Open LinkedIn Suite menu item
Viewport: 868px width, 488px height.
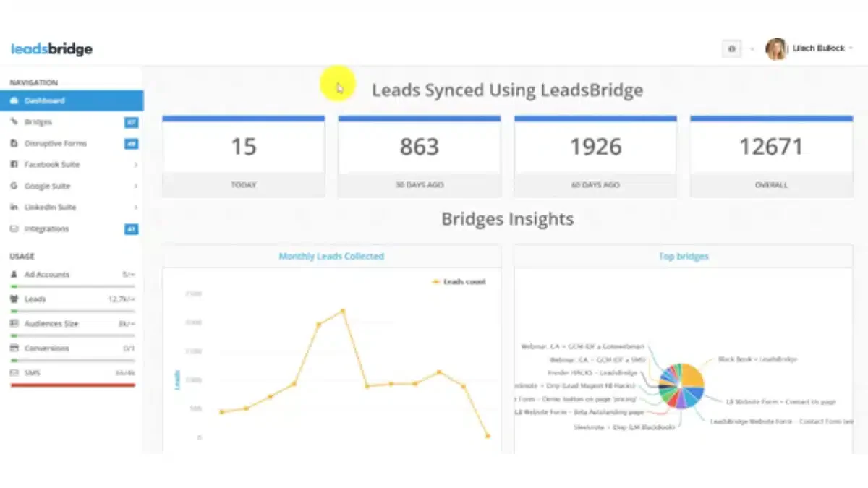[x=72, y=207]
